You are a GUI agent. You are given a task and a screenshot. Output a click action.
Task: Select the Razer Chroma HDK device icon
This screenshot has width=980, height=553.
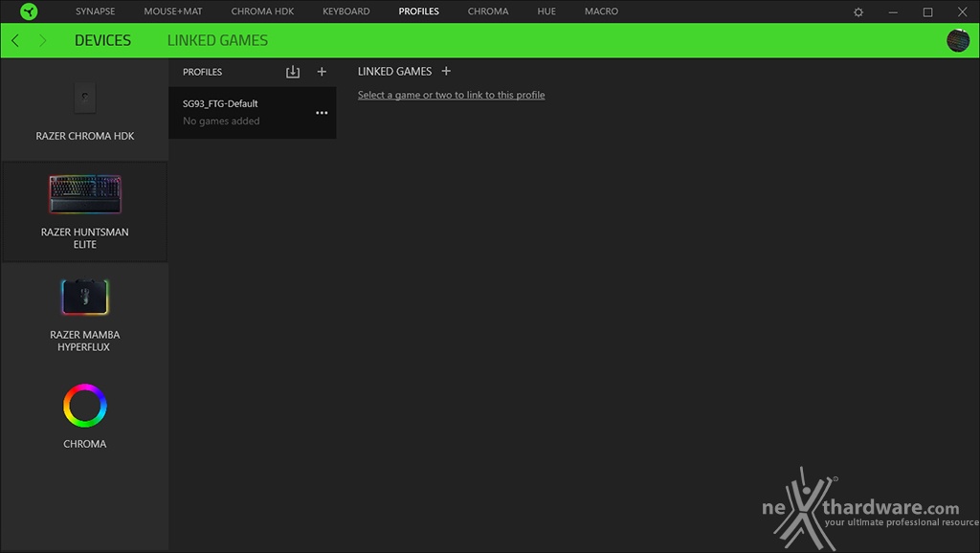click(x=85, y=98)
